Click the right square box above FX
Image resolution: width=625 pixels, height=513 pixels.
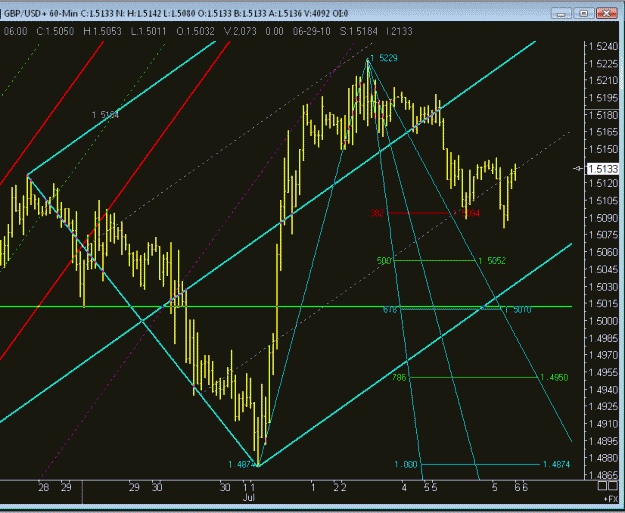[x=612, y=485]
